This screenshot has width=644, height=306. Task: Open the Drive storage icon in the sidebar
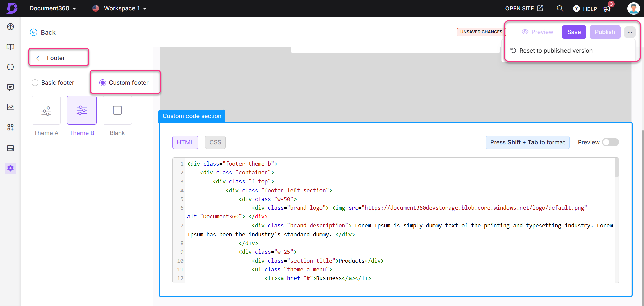(x=10, y=148)
